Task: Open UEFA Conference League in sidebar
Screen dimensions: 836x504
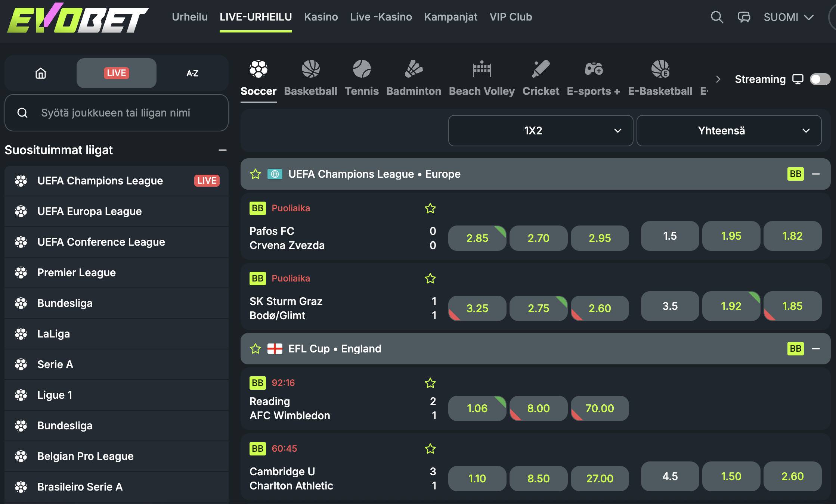Action: (x=117, y=242)
